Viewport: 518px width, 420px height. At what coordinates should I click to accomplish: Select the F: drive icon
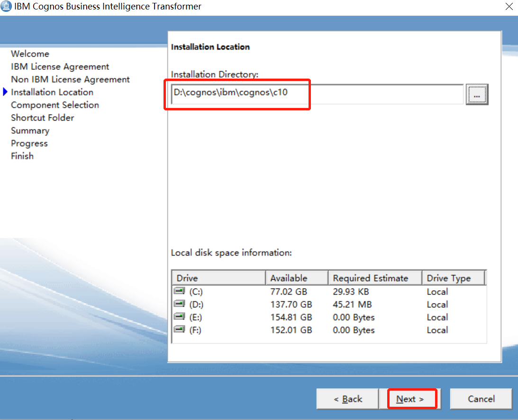pos(180,329)
